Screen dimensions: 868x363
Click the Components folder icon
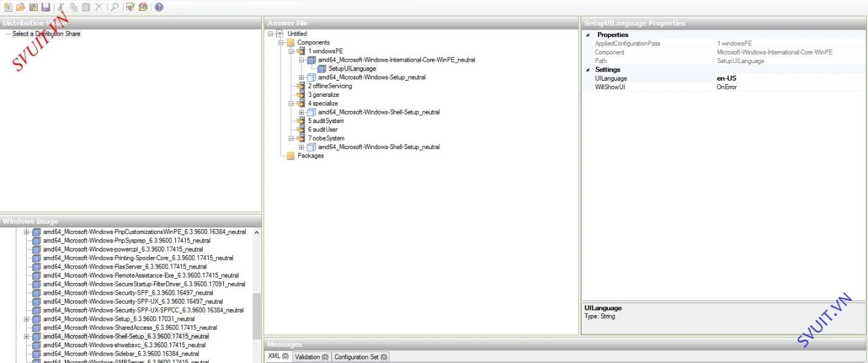pyautogui.click(x=291, y=42)
